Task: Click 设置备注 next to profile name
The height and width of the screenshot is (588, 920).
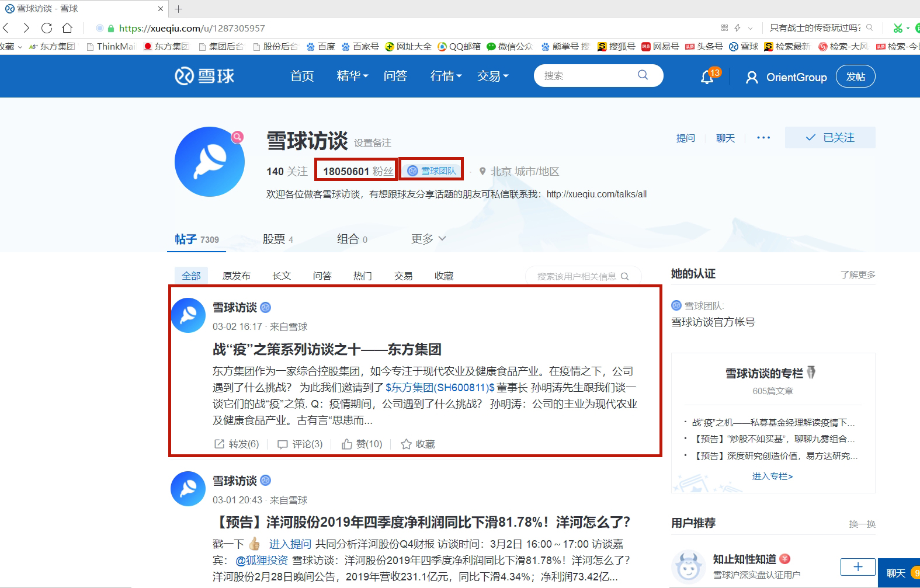Action: [373, 142]
